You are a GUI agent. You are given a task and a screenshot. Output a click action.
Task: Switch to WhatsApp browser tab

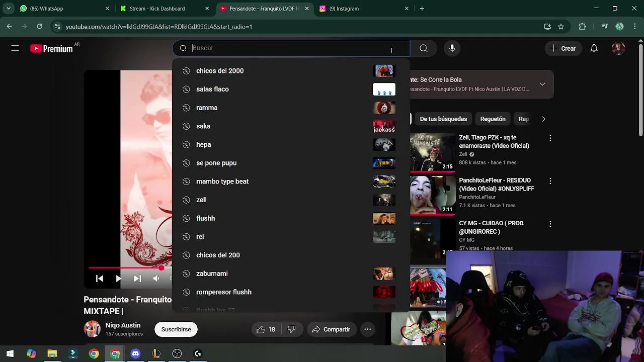tap(64, 9)
